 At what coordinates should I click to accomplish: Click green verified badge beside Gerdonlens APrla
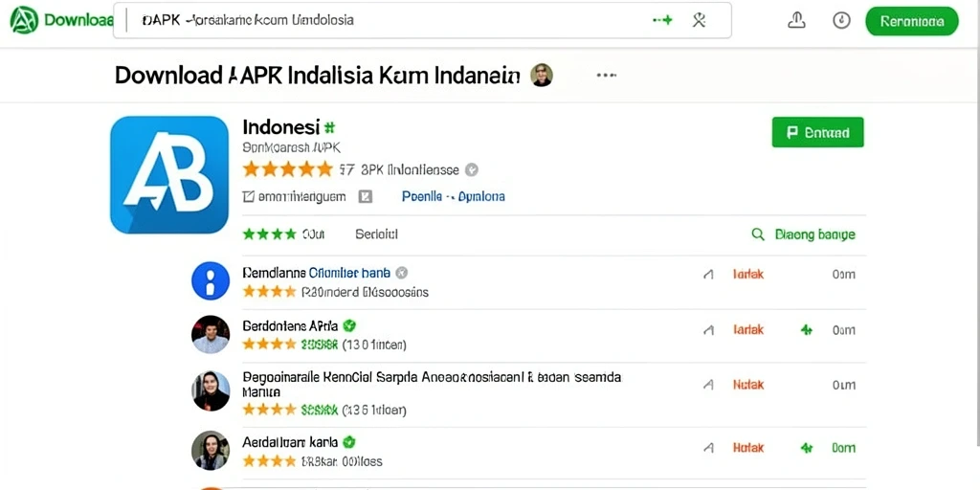pyautogui.click(x=349, y=325)
